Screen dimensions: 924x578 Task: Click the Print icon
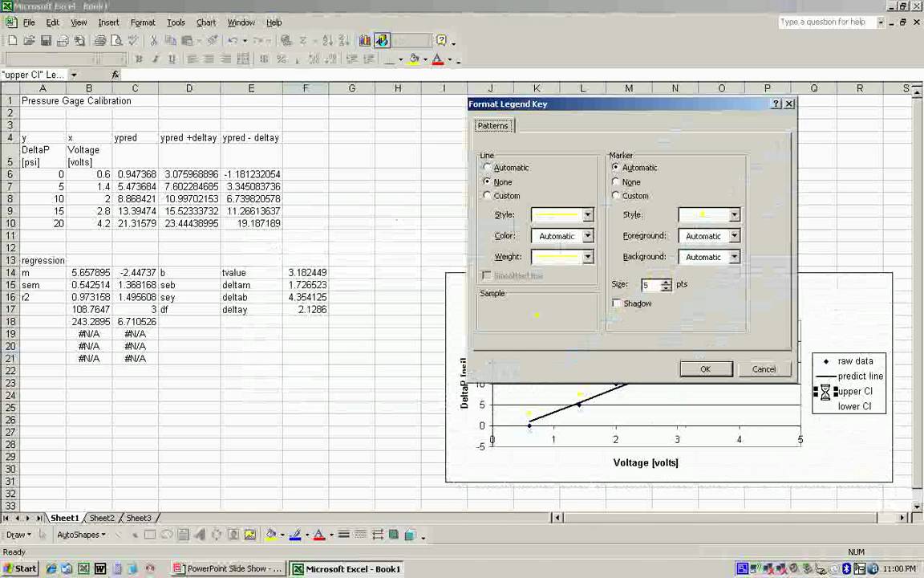pos(100,41)
